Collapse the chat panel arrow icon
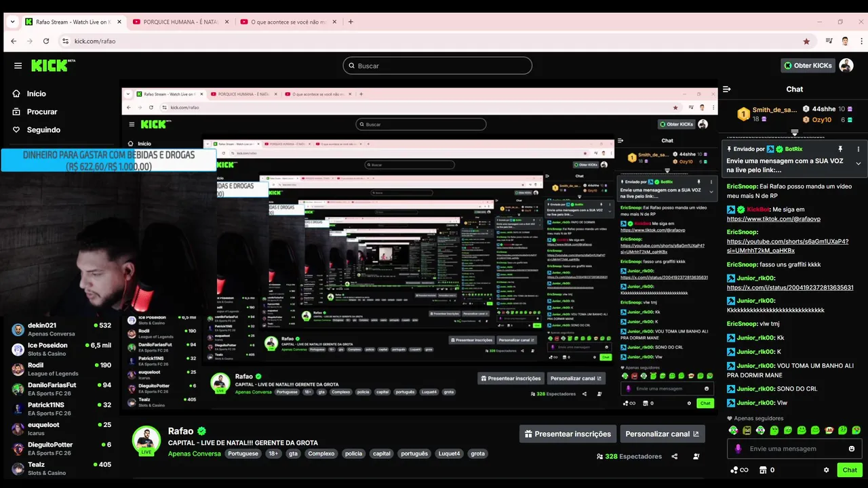 pos(726,89)
